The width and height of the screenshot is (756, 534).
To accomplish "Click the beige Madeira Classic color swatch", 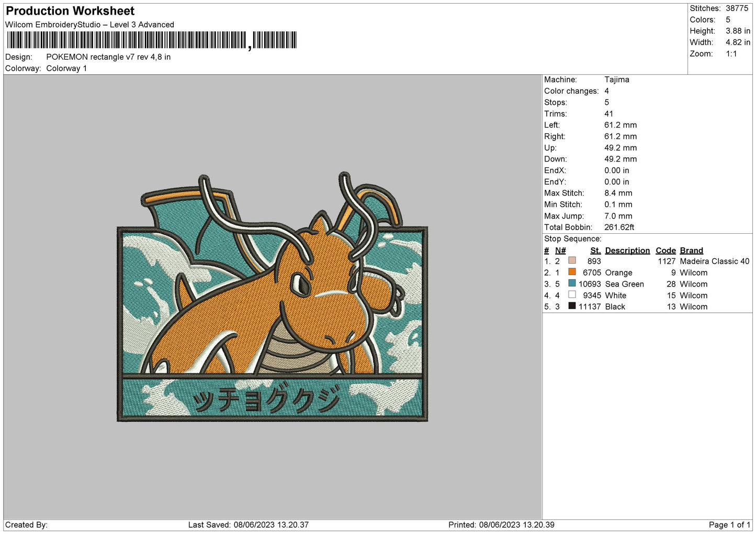I will pyautogui.click(x=572, y=260).
